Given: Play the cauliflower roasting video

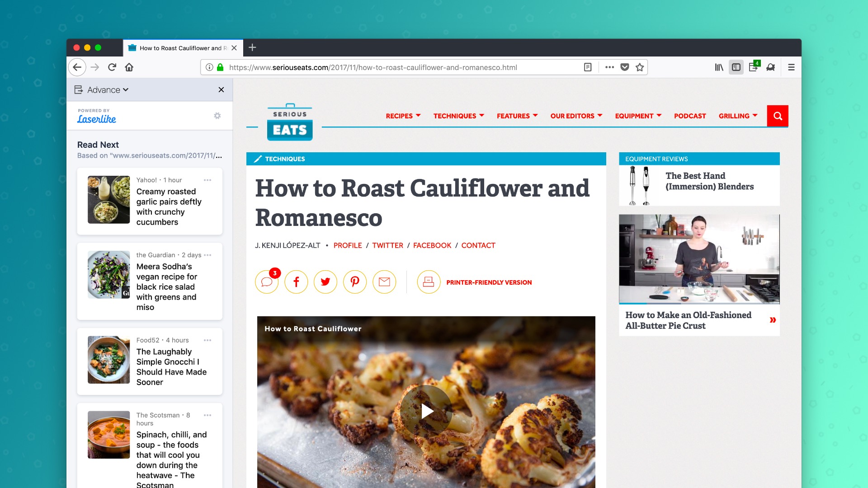Looking at the screenshot, I should point(426,411).
